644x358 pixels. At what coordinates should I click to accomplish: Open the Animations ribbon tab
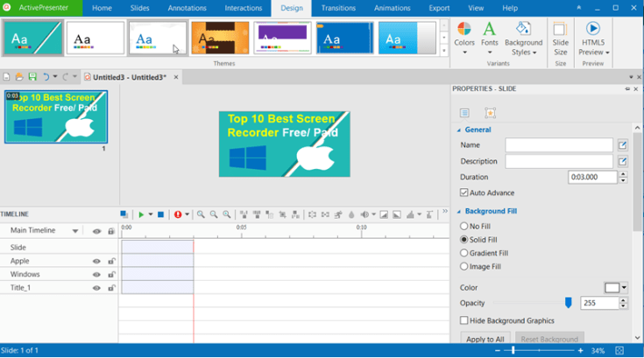(x=393, y=8)
